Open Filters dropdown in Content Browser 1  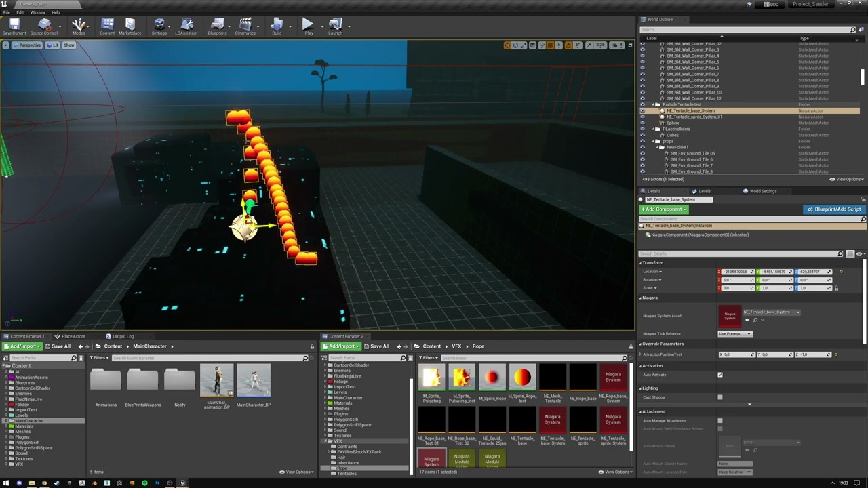coord(100,358)
